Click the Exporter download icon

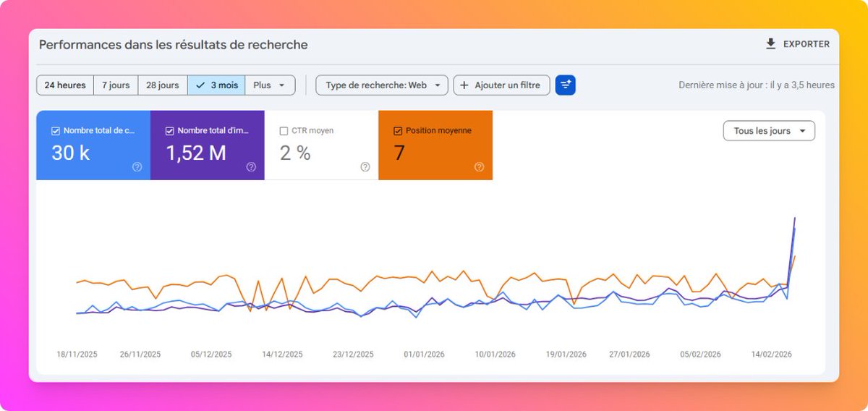click(x=771, y=44)
